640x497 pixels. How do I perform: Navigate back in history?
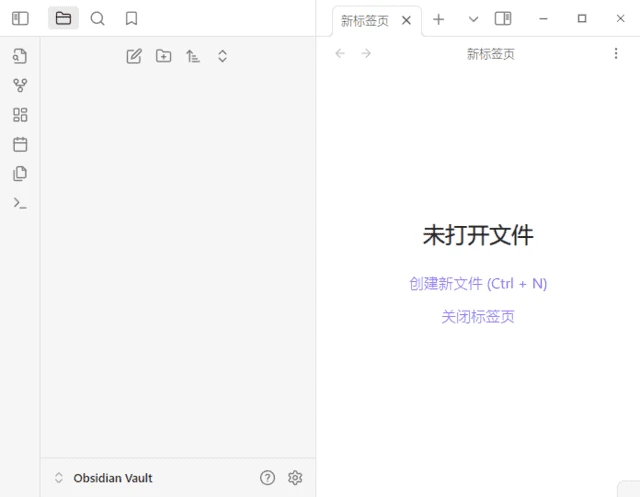[x=340, y=53]
